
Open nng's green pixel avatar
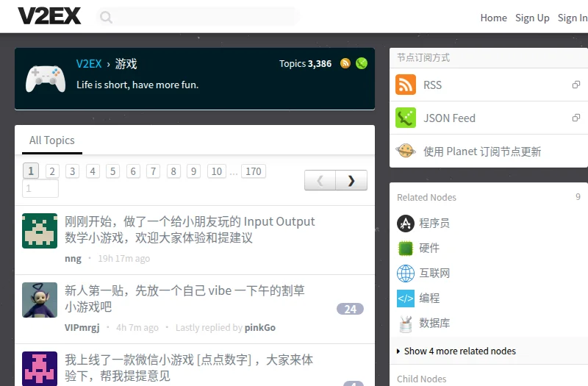[x=40, y=231]
